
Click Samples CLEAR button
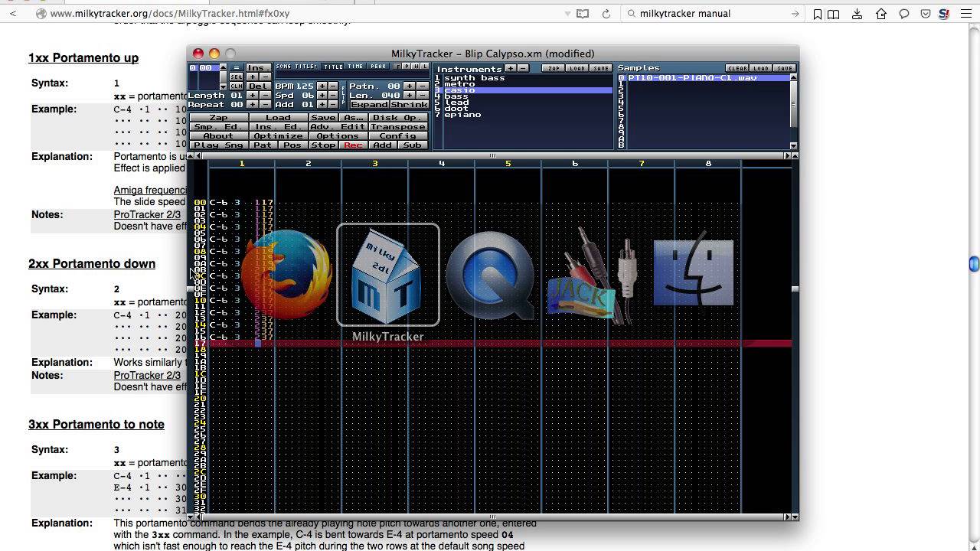[x=737, y=68]
